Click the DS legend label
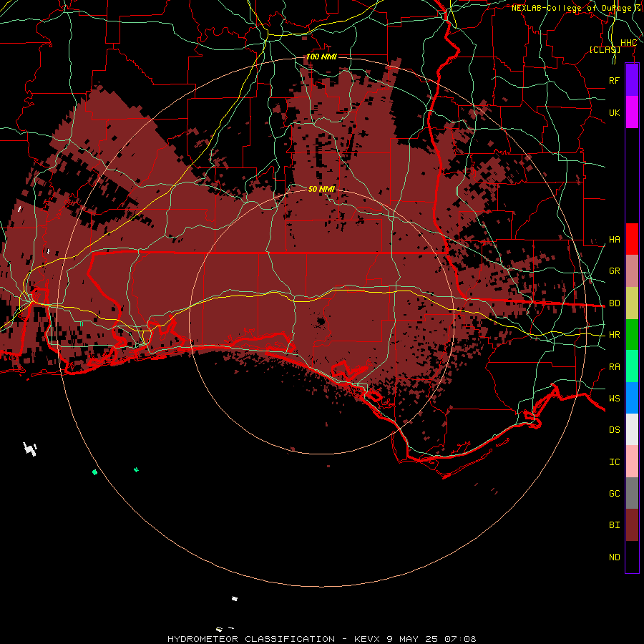Viewport: 644px width, 644px height. click(x=615, y=430)
